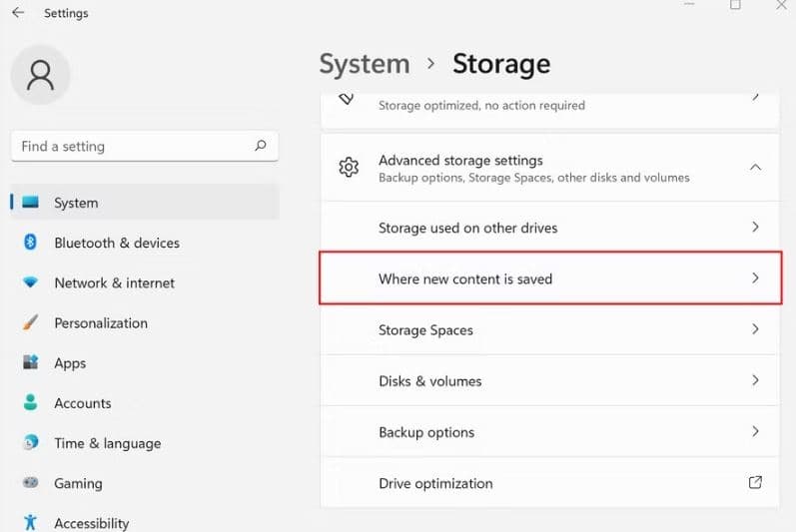Select System in the sidebar
Image resolution: width=796 pixels, height=532 pixels.
(76, 203)
